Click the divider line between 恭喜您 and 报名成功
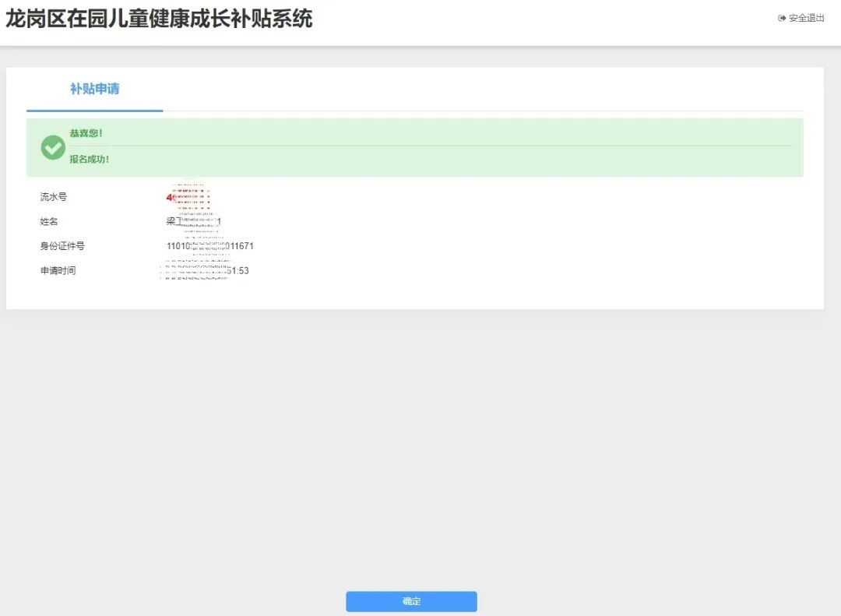Viewport: 841px width, 616px height. tap(428, 146)
